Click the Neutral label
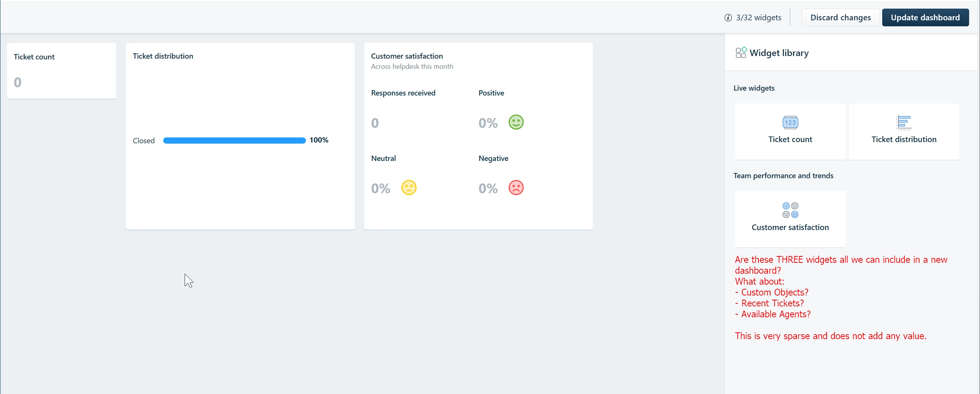Image resolution: width=980 pixels, height=394 pixels. coord(383,158)
